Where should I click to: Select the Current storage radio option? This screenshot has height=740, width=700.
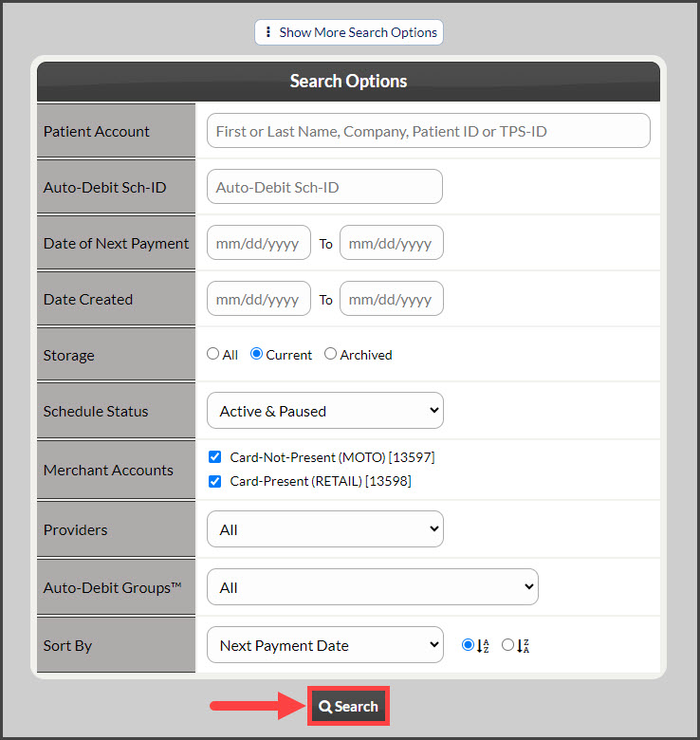[257, 354]
